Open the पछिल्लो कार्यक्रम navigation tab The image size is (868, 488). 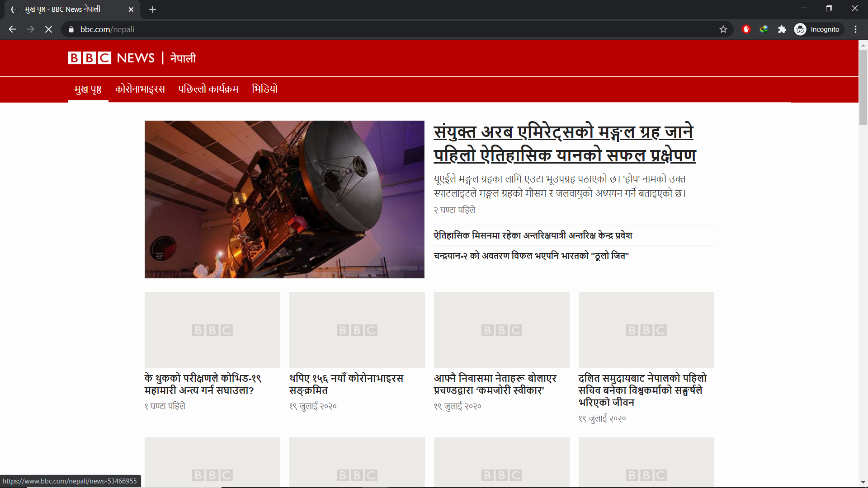[x=208, y=89]
